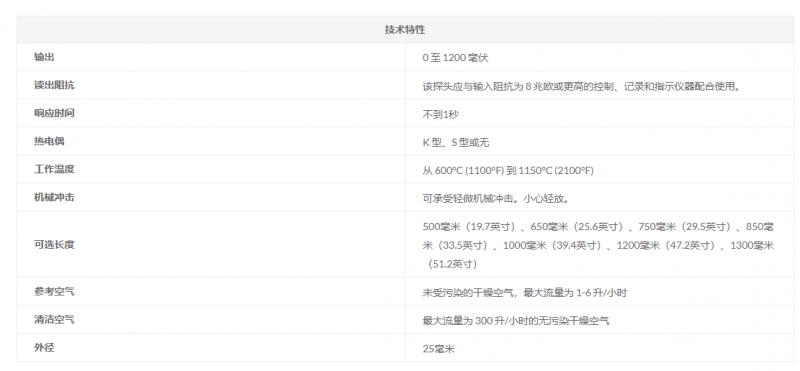Select the 8 兆欧 input impedance description
Image resolution: width=800 pixels, height=371 pixels.
pyautogui.click(x=581, y=86)
